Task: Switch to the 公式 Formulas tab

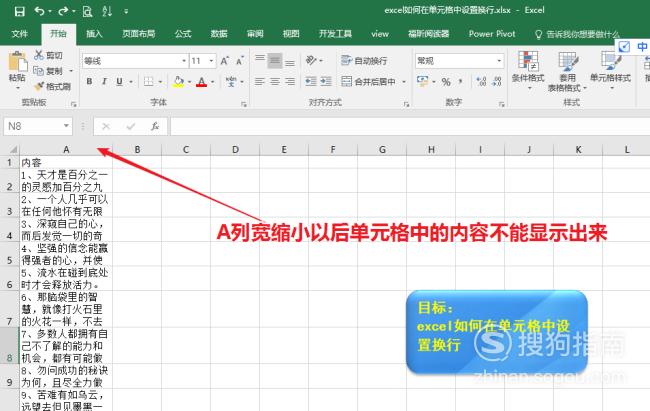Action: [x=183, y=34]
